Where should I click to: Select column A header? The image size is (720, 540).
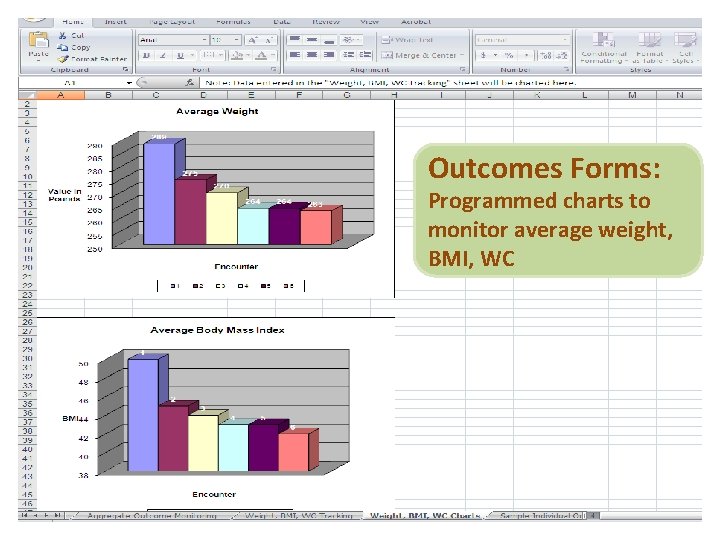point(61,95)
